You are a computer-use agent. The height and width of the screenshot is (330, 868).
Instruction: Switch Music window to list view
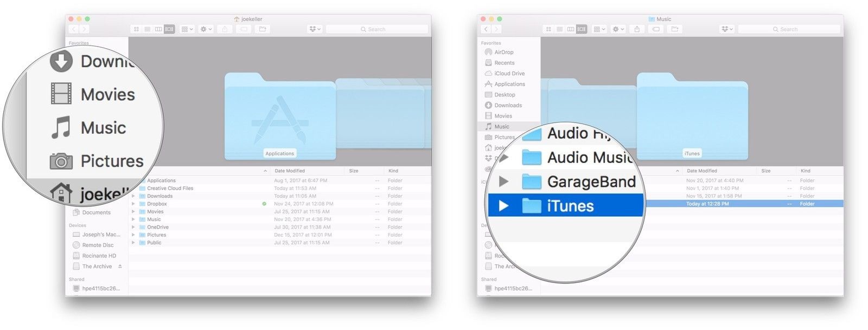[x=559, y=29]
